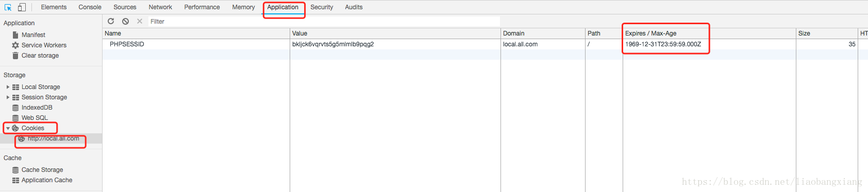Activate the inspect element picker icon
Viewport: 868px width, 192px height.
[x=8, y=7]
